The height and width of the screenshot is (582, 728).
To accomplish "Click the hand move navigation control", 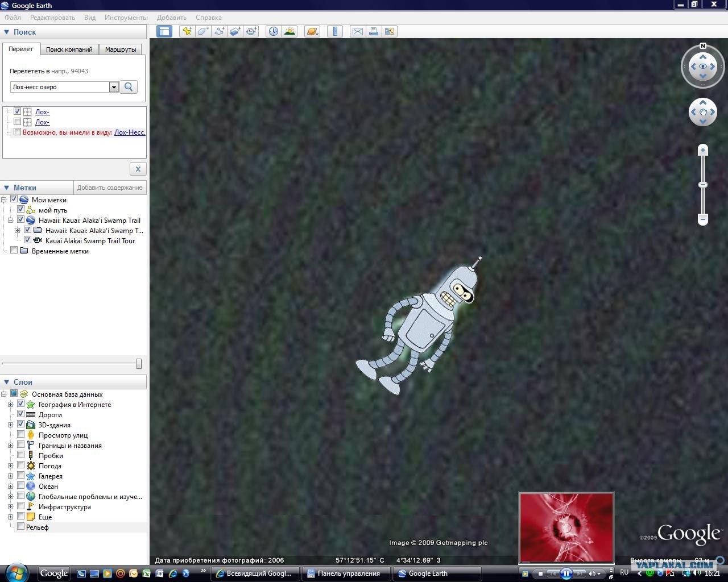I will coord(703,112).
